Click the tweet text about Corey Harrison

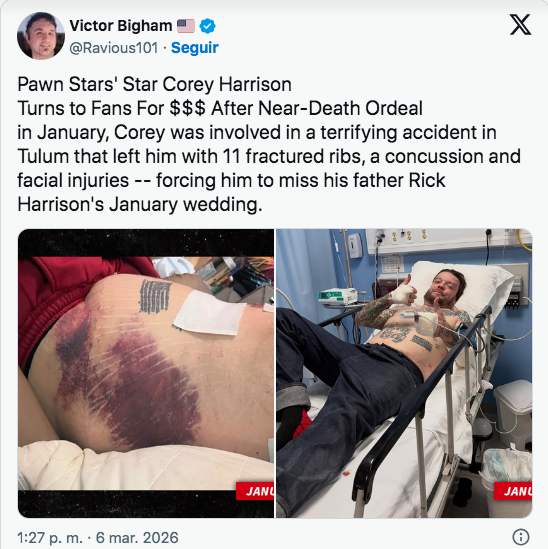(269, 144)
